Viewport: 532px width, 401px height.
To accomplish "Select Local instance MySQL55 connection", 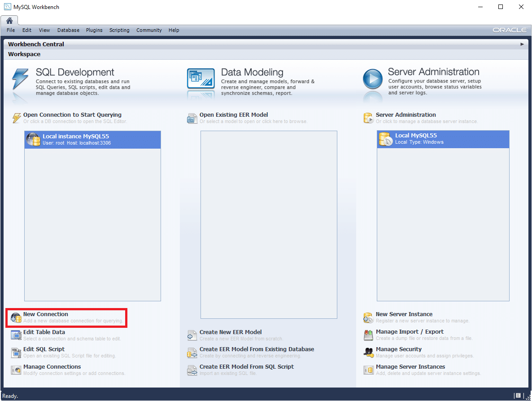I will click(92, 140).
